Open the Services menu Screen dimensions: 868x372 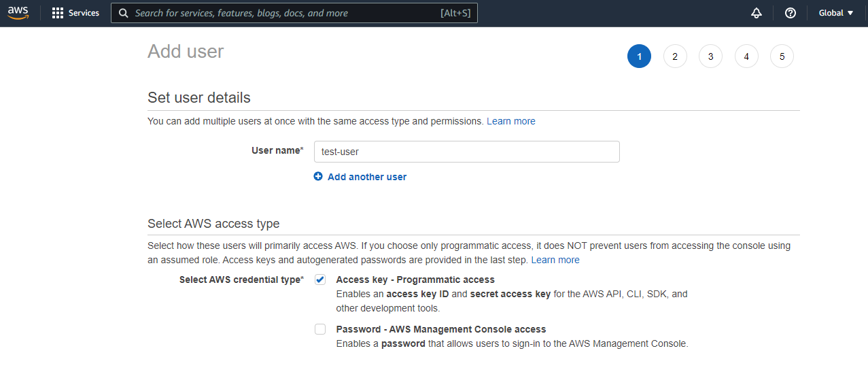(x=75, y=13)
